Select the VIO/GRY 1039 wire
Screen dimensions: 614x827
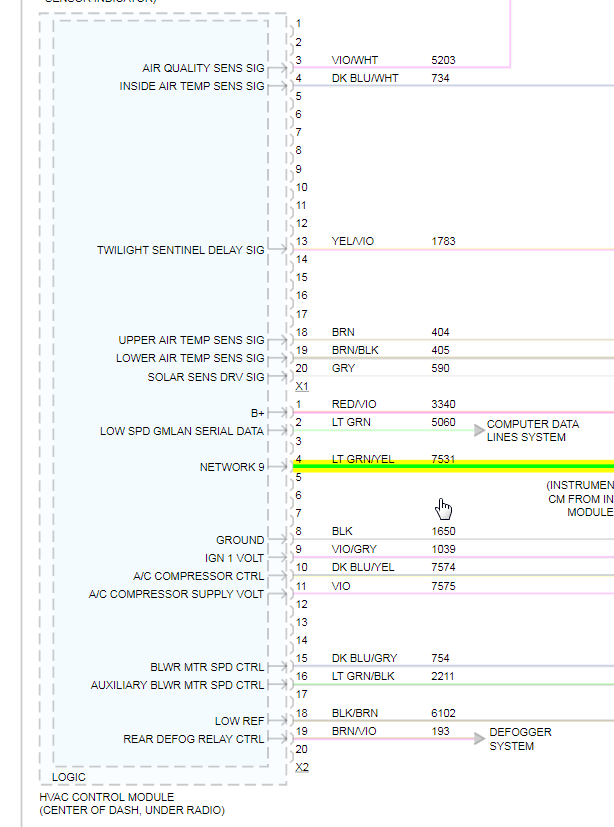pyautogui.click(x=454, y=557)
